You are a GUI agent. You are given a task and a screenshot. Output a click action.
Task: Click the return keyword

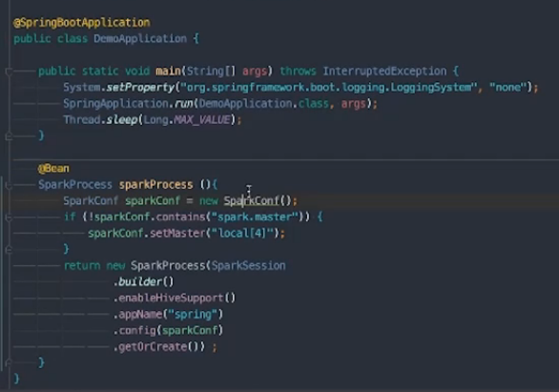pyautogui.click(x=82, y=266)
